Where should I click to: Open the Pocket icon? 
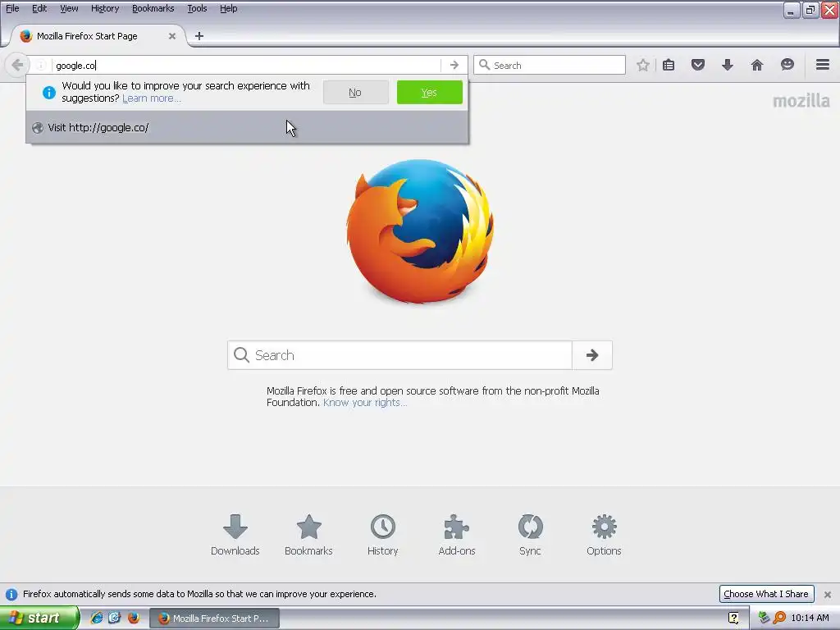coord(697,66)
